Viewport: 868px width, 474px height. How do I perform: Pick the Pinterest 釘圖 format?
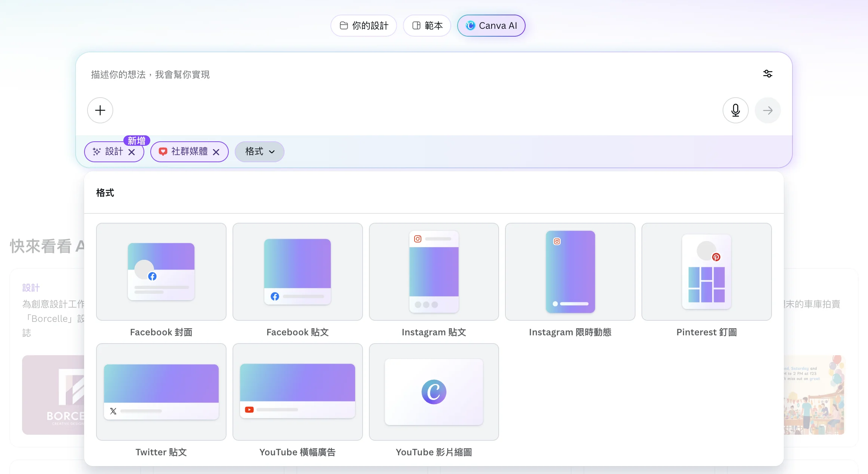point(707,272)
